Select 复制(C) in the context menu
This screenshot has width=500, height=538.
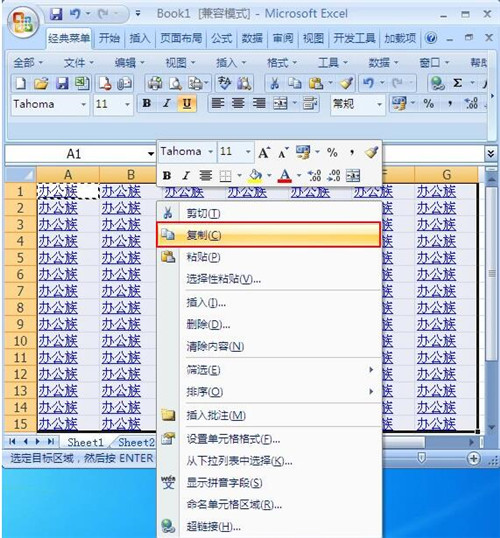[x=268, y=235]
